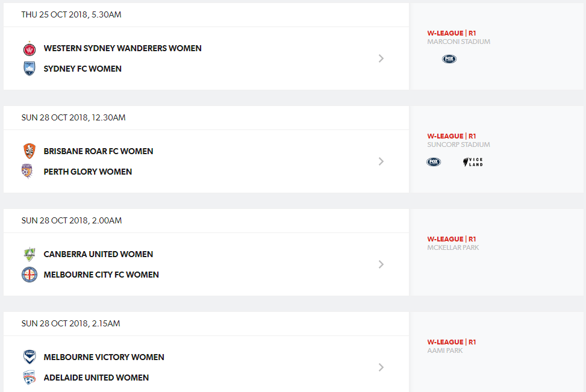Click the Brisbane Roar orange crest

29,151
